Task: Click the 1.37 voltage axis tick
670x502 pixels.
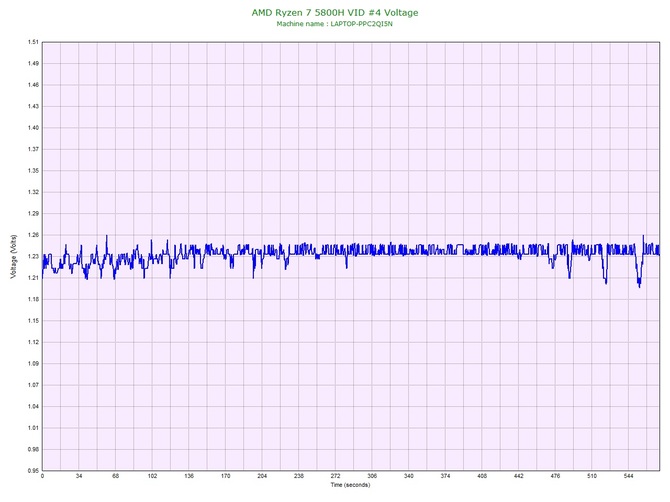Action: (x=33, y=149)
